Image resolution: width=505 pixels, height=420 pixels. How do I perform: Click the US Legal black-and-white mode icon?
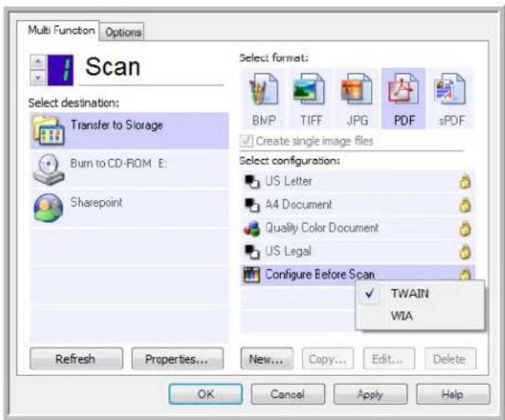coord(252,252)
